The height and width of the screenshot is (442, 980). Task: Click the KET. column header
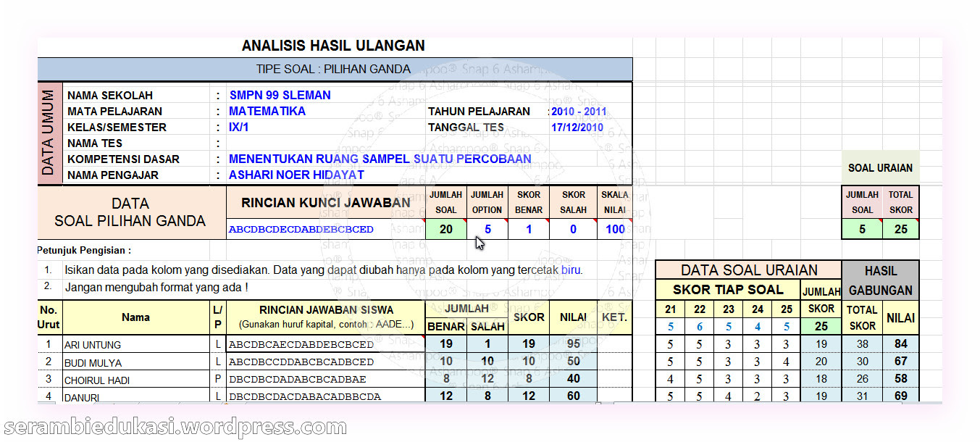615,317
